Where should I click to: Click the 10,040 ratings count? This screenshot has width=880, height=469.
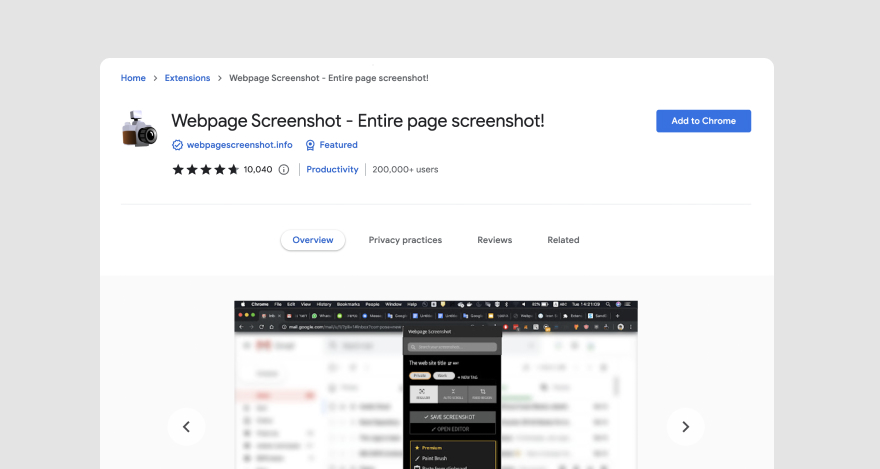click(258, 169)
